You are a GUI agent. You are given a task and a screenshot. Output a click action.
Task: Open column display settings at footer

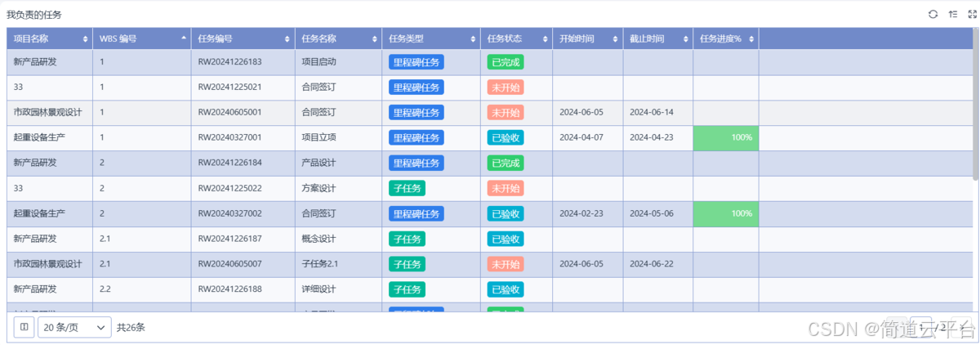[x=24, y=327]
